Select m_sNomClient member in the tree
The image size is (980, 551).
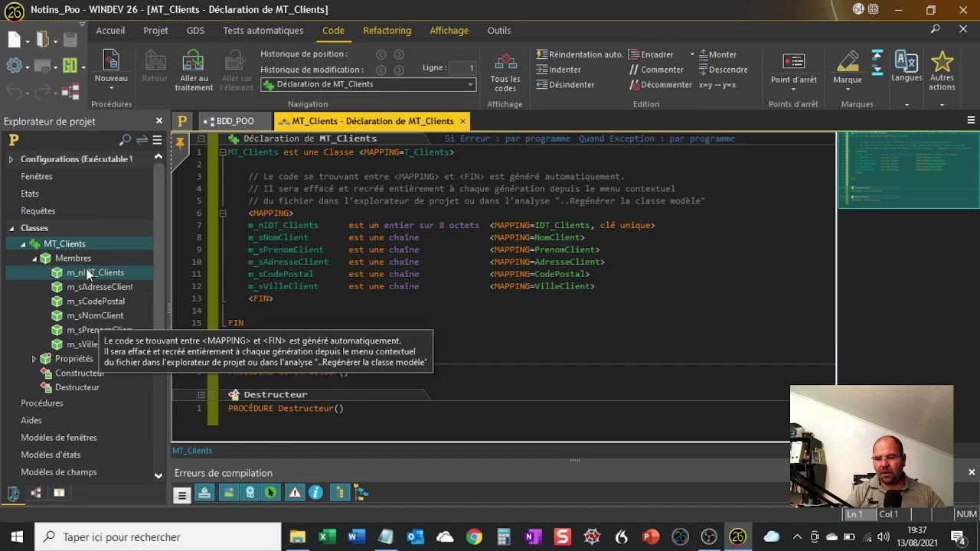(95, 316)
